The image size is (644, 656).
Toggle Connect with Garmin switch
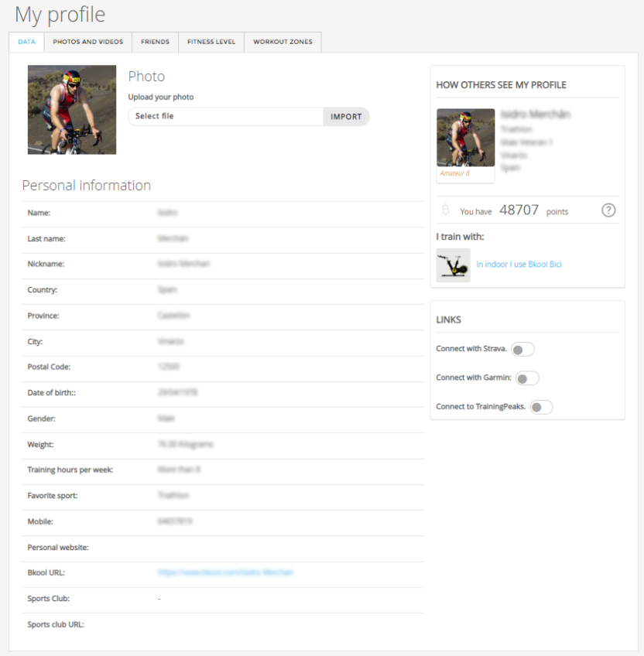[527, 378]
